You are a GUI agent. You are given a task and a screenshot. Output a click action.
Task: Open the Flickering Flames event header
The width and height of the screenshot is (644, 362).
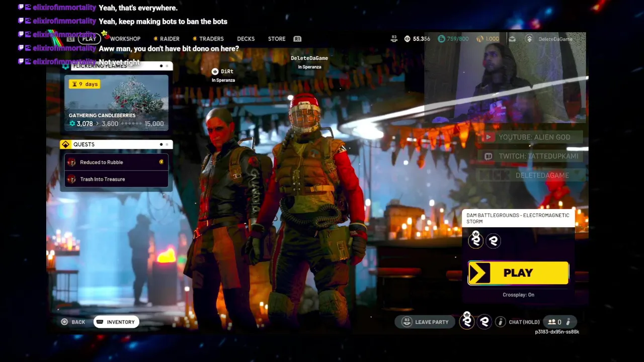tap(116, 66)
